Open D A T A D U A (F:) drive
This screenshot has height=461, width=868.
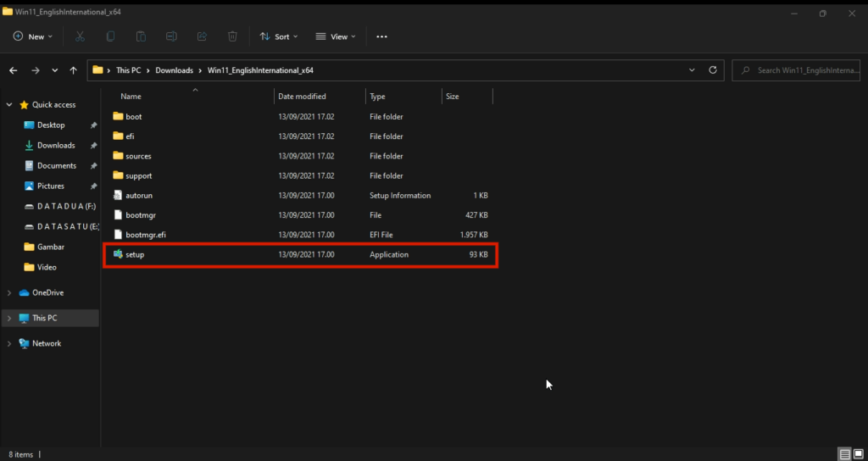pos(60,207)
